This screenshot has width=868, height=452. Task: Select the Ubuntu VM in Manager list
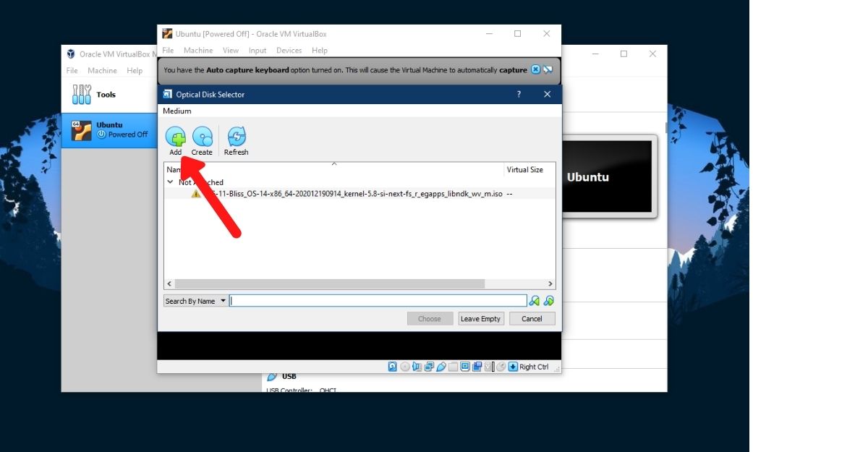pos(110,129)
